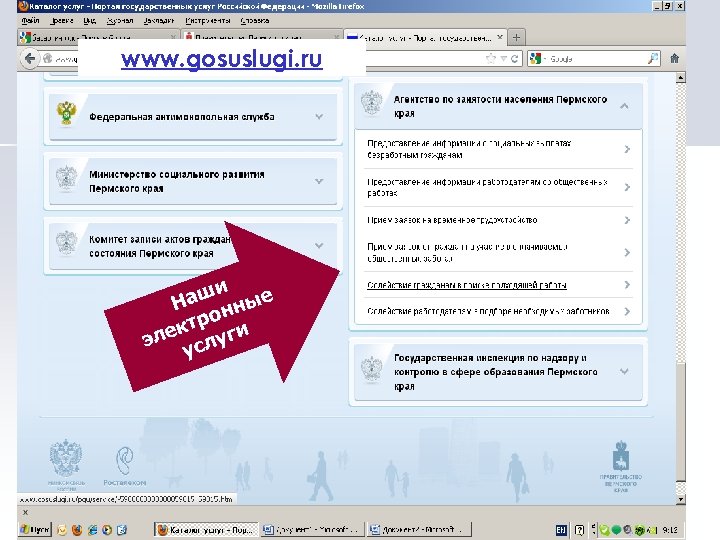This screenshot has width=720, height=540.
Task: Click the Ростелеком logo in footer
Action: [x=124, y=466]
